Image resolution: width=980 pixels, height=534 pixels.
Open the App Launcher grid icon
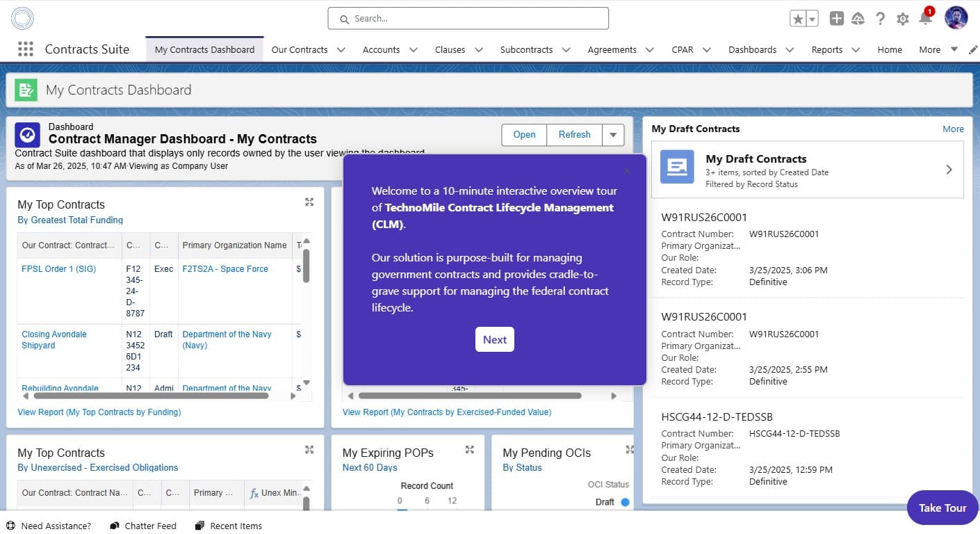pyautogui.click(x=26, y=49)
